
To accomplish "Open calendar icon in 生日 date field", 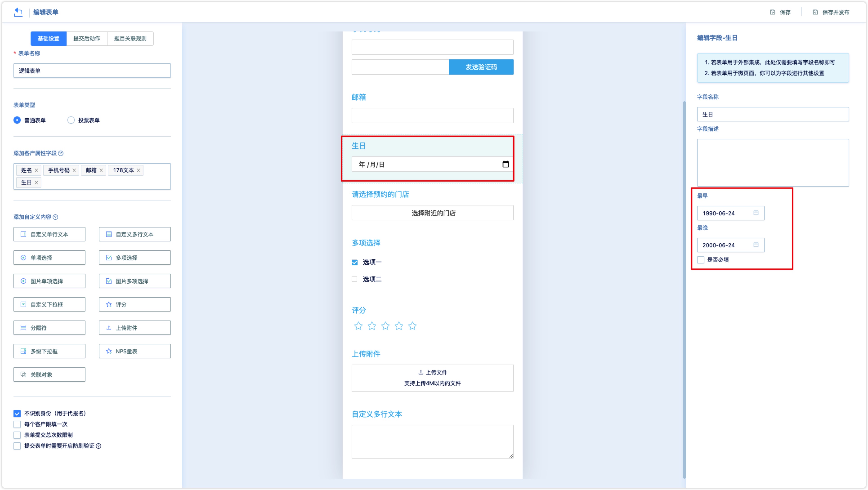I will (506, 164).
